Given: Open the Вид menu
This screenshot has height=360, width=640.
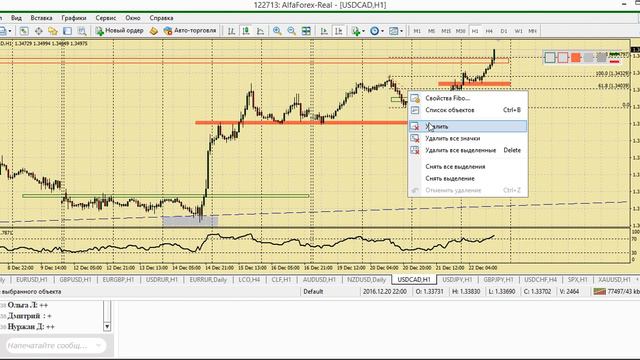Looking at the screenshot, I should (16, 18).
